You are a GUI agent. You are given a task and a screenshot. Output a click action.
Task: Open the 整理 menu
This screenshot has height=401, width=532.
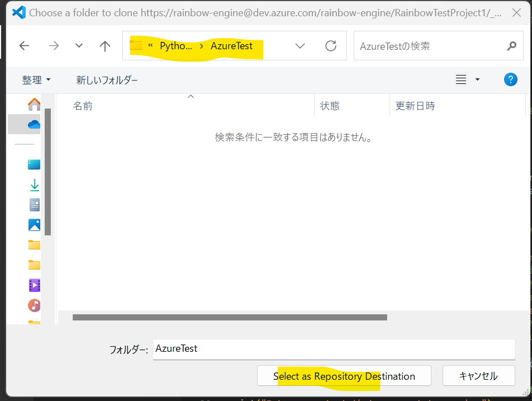click(x=36, y=80)
